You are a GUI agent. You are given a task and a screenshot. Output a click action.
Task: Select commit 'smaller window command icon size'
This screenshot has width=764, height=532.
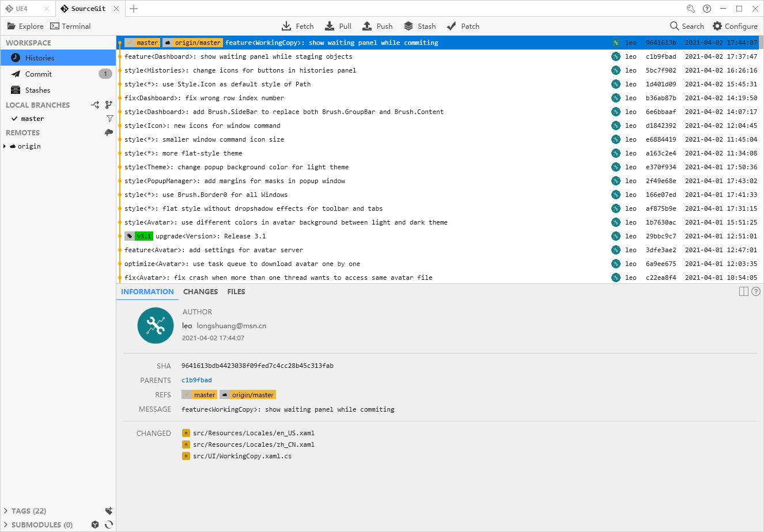438,139
